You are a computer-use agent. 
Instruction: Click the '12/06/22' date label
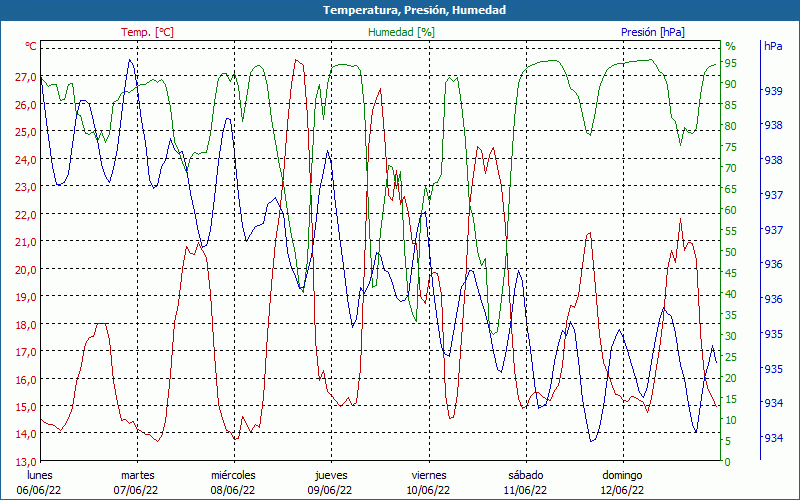pos(621,491)
